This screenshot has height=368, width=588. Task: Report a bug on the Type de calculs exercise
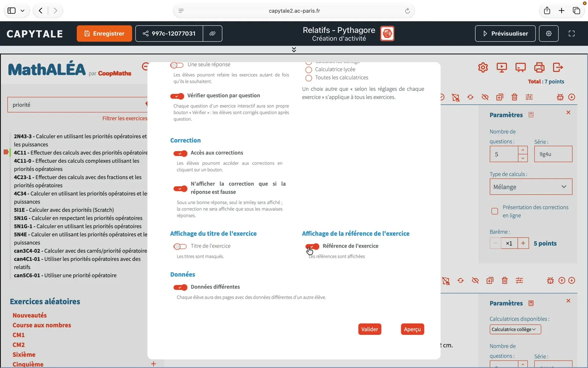[560, 97]
